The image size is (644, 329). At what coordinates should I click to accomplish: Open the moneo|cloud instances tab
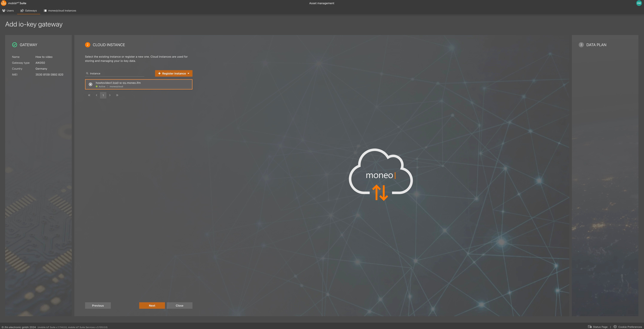[60, 11]
